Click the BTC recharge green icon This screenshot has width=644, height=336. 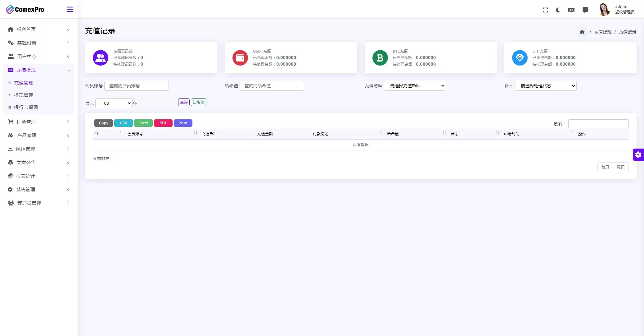tap(380, 58)
